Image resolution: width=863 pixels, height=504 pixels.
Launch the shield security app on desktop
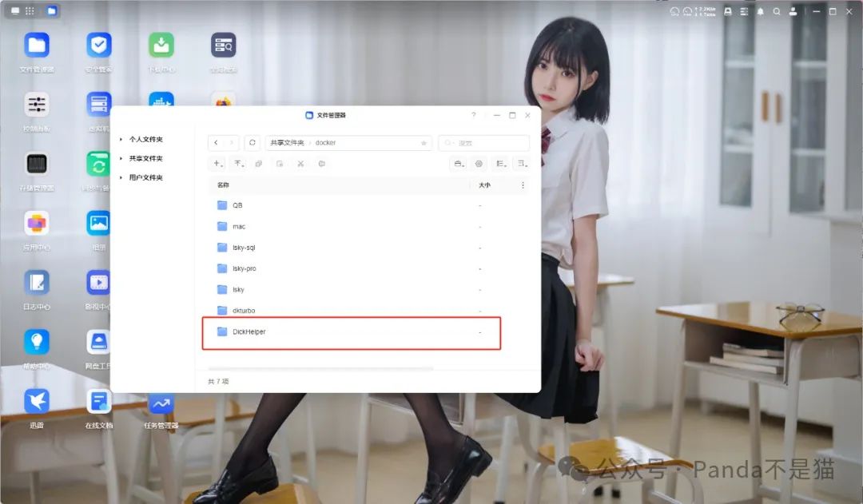click(x=99, y=45)
